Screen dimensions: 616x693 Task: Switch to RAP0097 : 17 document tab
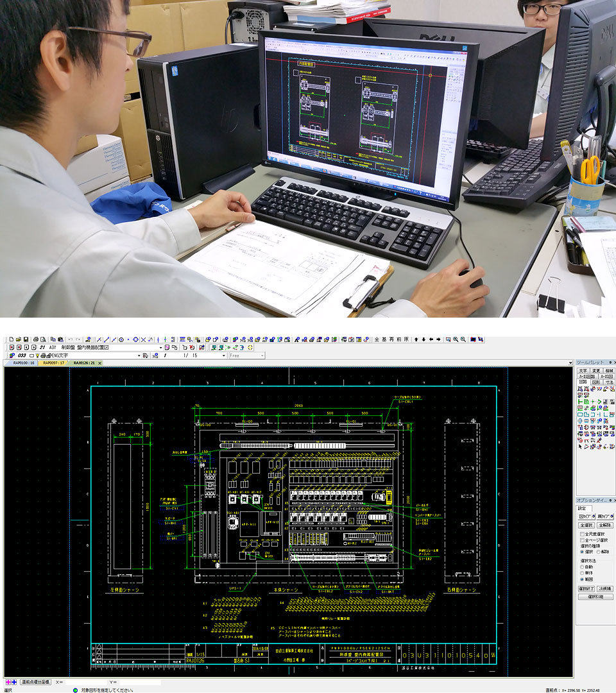click(x=53, y=363)
